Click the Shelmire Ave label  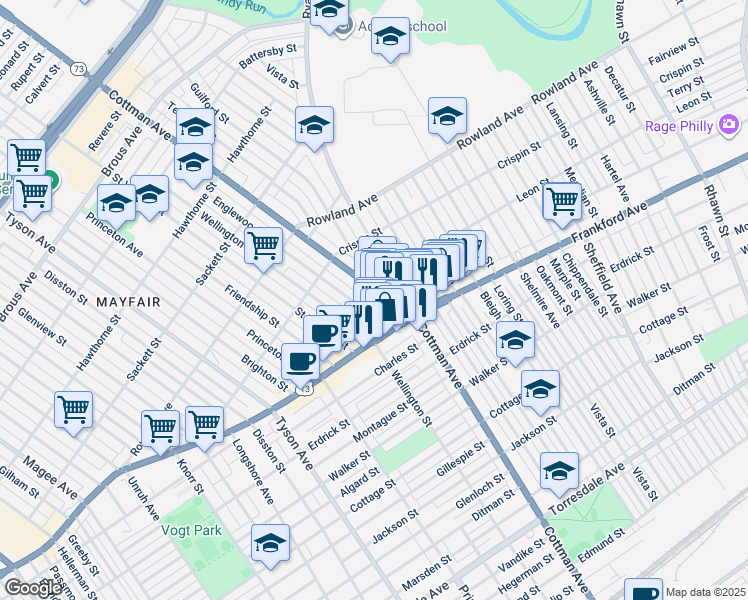(540, 300)
